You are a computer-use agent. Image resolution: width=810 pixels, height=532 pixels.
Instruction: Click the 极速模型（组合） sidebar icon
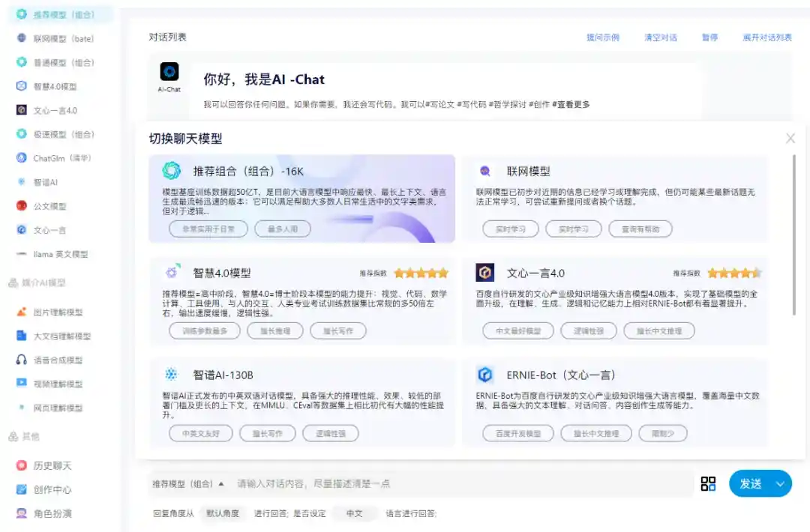coord(21,134)
